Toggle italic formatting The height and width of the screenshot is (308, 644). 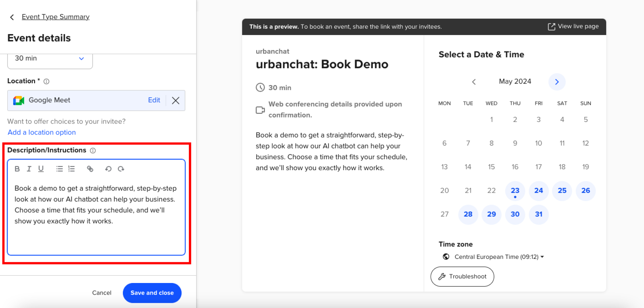pyautogui.click(x=29, y=169)
